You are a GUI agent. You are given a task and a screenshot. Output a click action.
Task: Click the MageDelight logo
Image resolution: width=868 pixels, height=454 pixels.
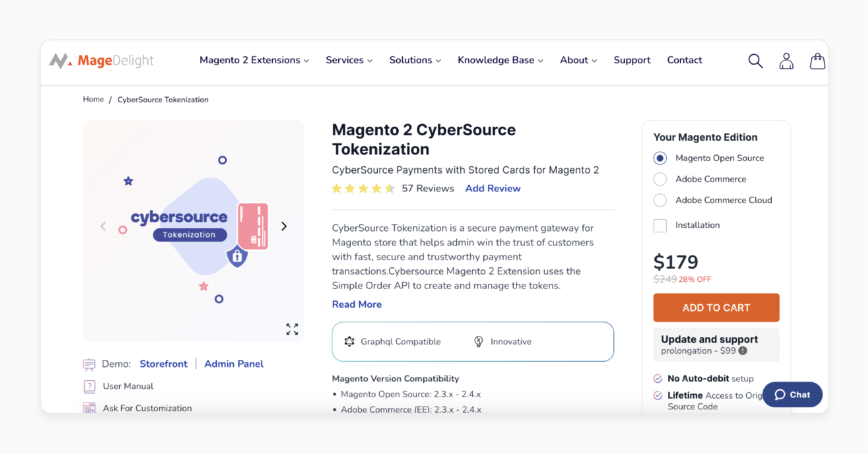tap(101, 61)
